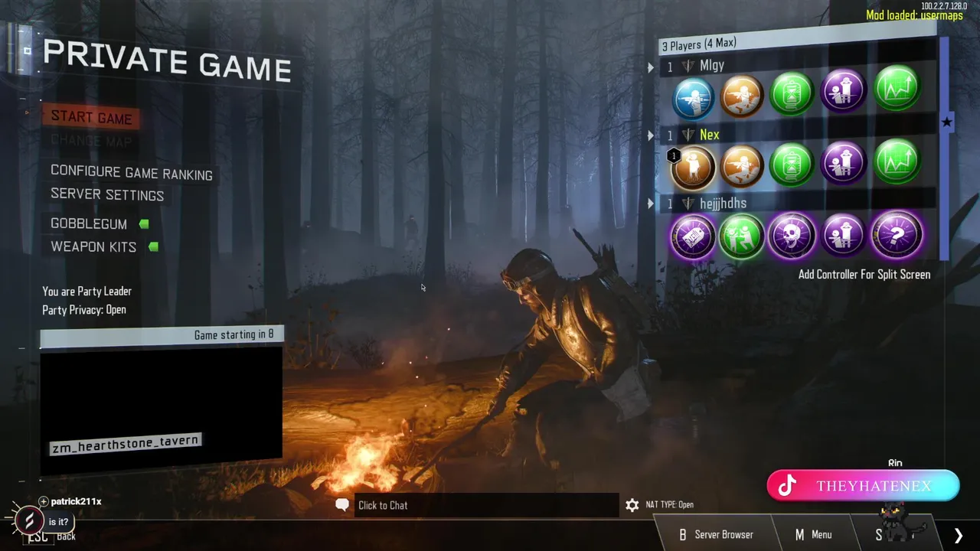980x551 pixels.
Task: Select hejjjhdhs's green two-figures gobblegum
Action: [742, 236]
